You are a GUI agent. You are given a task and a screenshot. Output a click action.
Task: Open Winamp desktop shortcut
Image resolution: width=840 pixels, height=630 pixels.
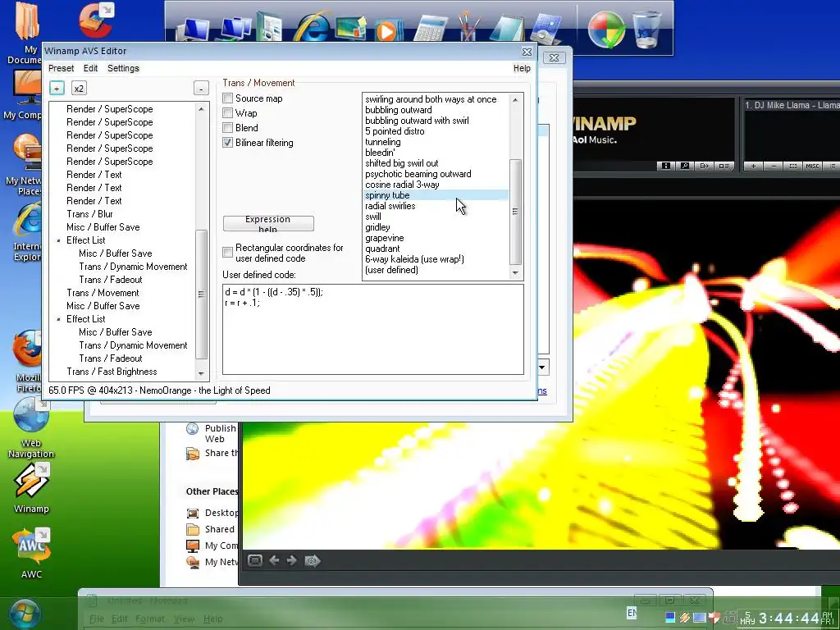point(31,489)
